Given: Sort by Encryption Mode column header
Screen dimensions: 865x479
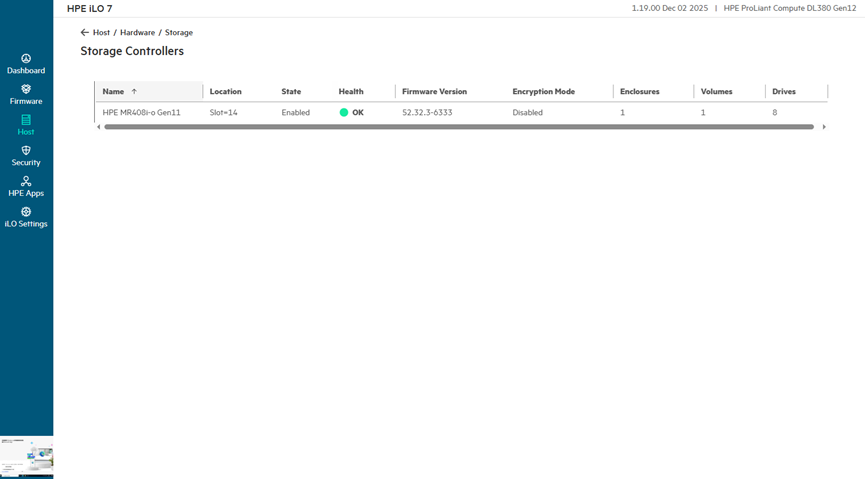Looking at the screenshot, I should pos(543,92).
